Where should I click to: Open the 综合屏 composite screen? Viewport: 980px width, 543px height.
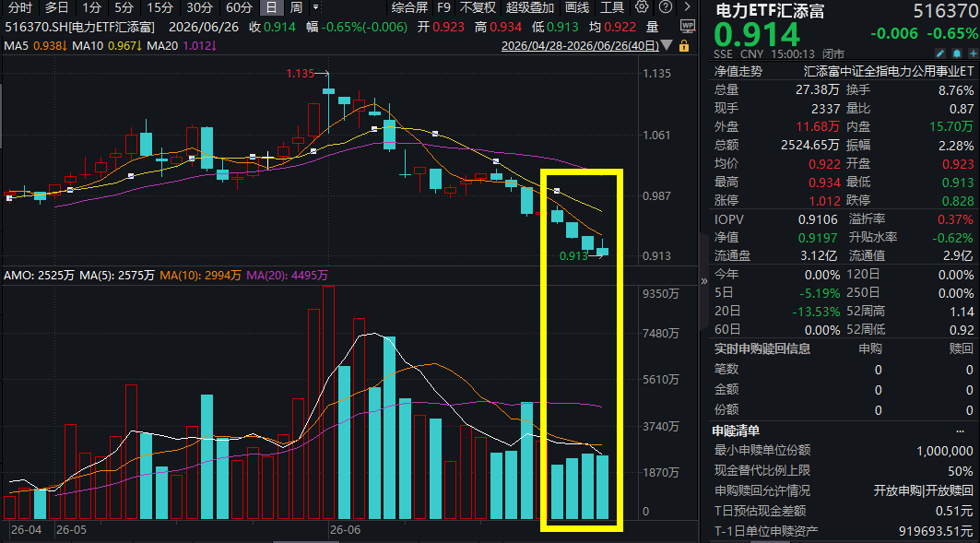(409, 7)
